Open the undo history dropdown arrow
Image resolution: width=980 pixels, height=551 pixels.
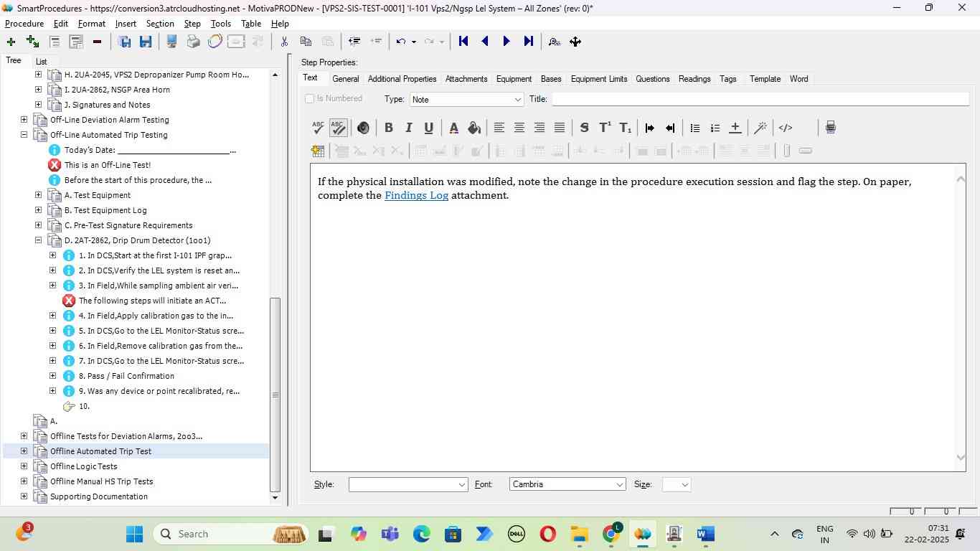pyautogui.click(x=413, y=42)
